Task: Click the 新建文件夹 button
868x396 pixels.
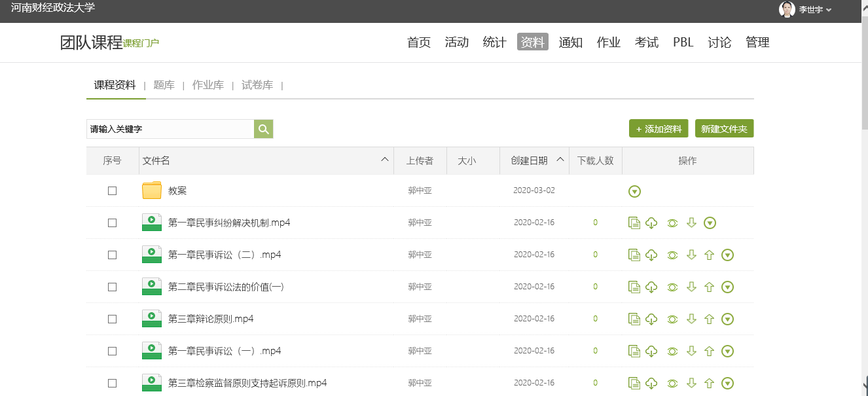Action: [724, 129]
